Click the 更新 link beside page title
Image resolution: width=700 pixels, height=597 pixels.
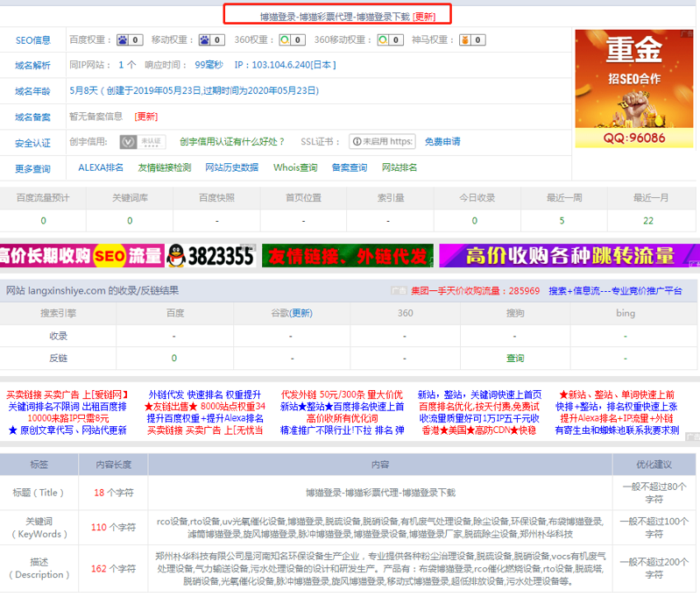tap(424, 17)
